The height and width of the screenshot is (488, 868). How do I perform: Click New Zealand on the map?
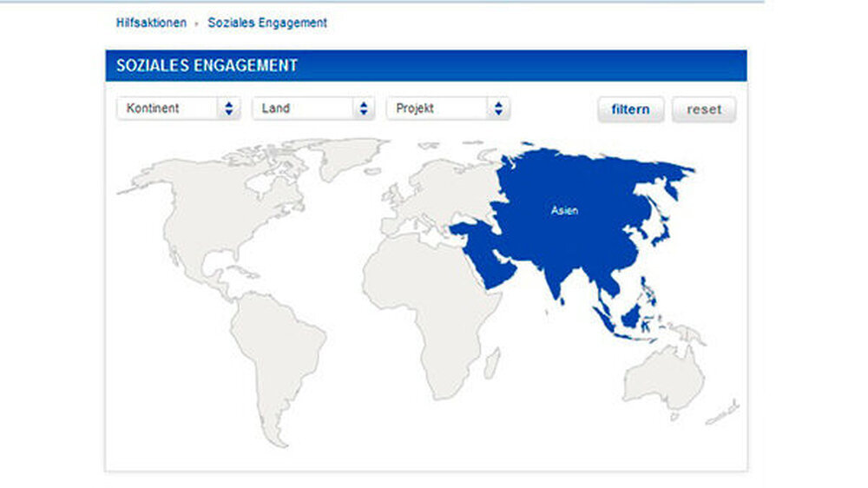pos(723,412)
